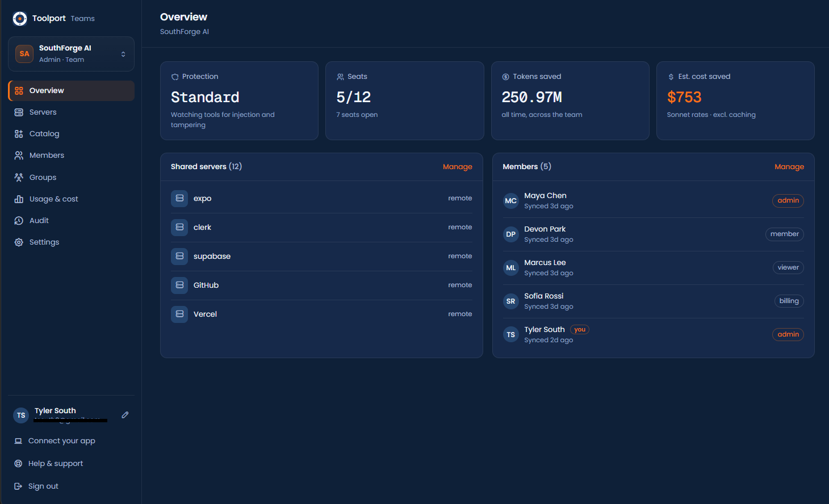This screenshot has height=504, width=829.
Task: Select the expo server name
Action: pos(202,199)
